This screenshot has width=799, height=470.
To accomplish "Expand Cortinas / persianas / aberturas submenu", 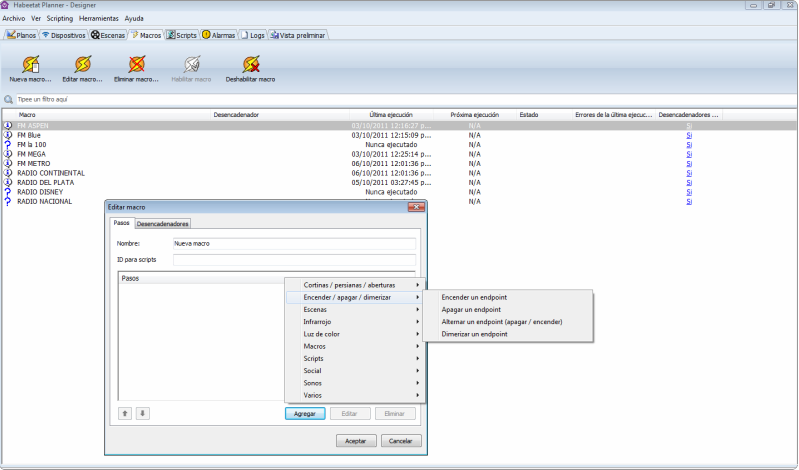I will coord(355,285).
